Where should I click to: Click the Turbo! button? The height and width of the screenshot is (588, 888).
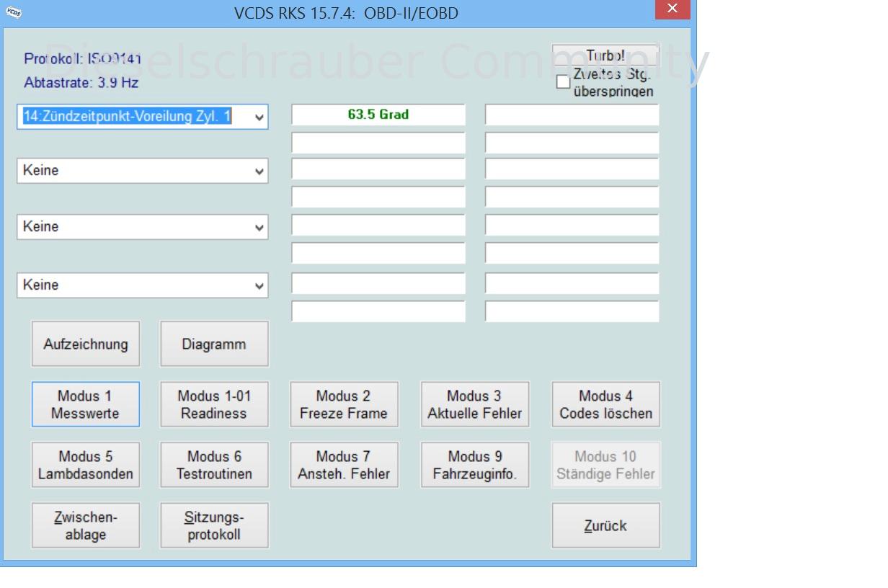pos(605,55)
